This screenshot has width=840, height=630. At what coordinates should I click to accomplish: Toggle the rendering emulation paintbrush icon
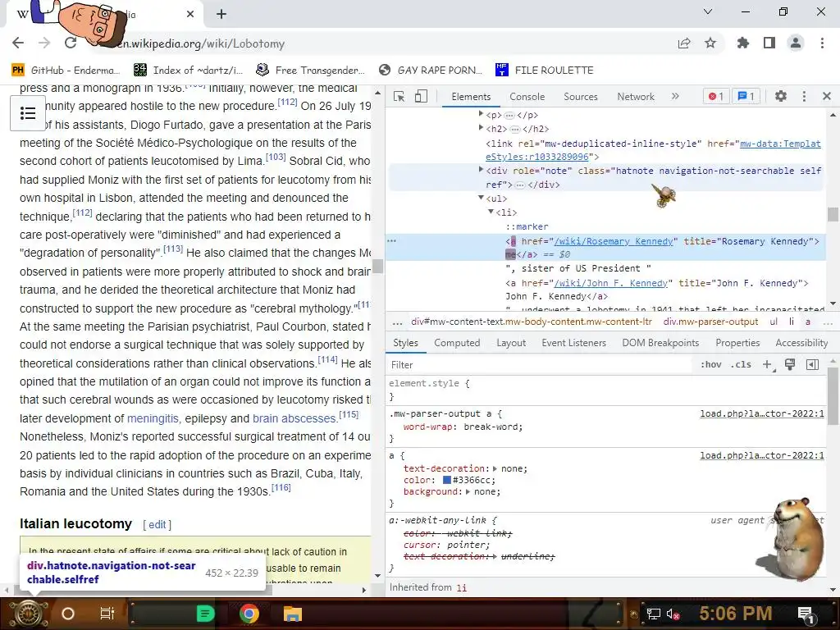point(790,365)
